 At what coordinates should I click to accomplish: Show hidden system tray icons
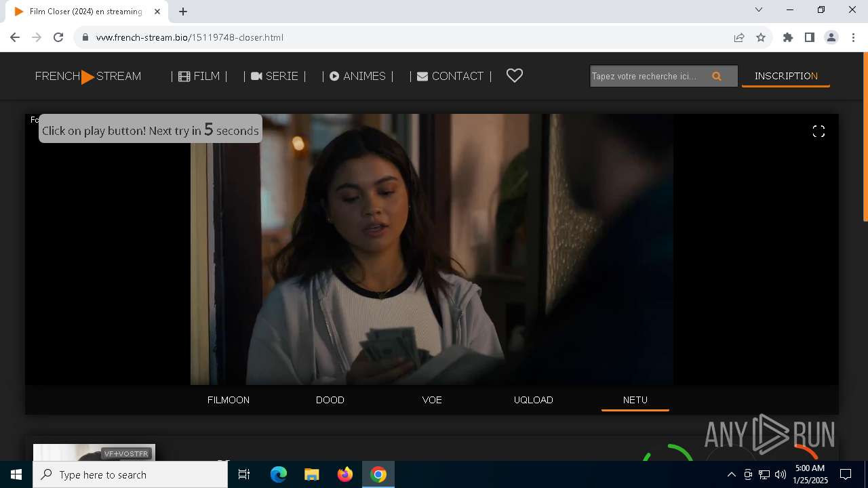click(x=731, y=474)
